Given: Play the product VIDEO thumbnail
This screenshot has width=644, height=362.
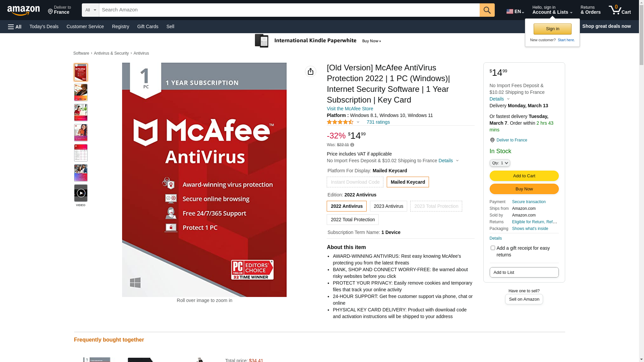Looking at the screenshot, I should point(81,193).
